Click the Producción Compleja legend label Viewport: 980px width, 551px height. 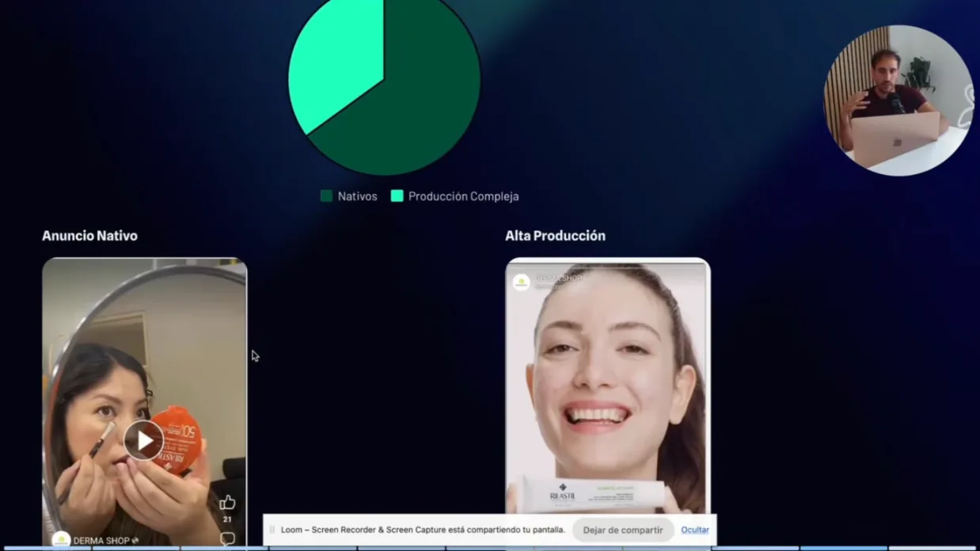(x=463, y=196)
